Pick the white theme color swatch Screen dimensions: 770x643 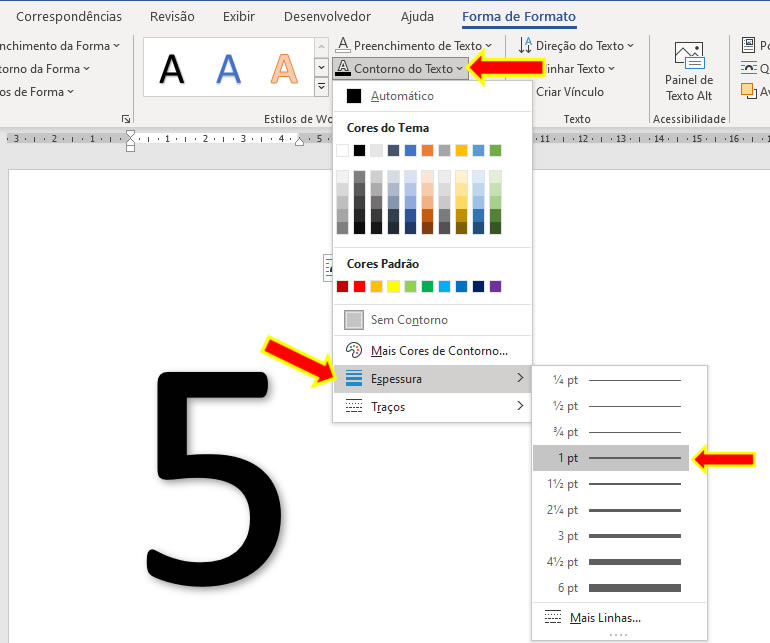click(343, 150)
